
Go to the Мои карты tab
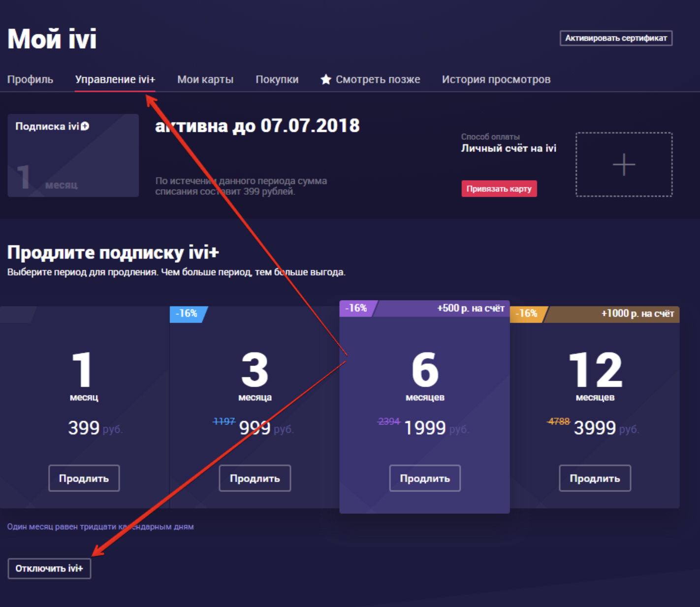pyautogui.click(x=205, y=79)
